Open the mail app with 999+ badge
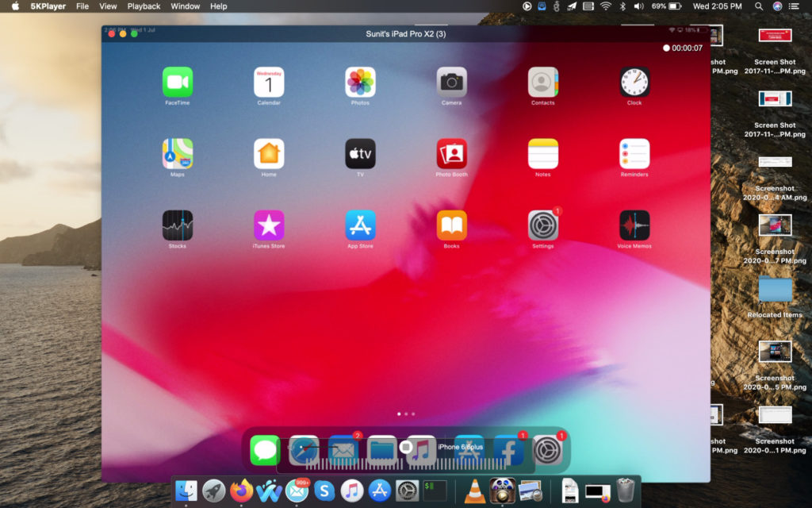 coord(297,490)
